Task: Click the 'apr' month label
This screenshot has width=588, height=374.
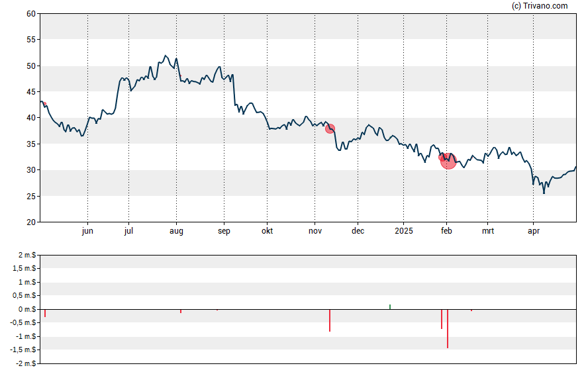Action: coord(534,231)
